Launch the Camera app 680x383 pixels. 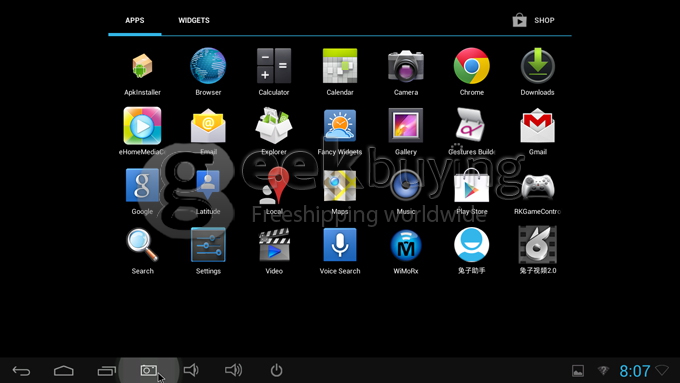(x=406, y=66)
